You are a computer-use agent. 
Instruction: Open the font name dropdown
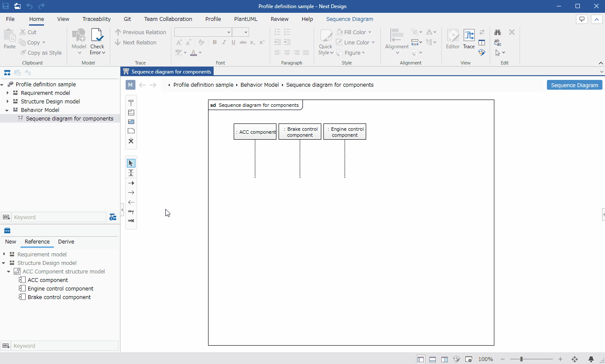(x=229, y=32)
